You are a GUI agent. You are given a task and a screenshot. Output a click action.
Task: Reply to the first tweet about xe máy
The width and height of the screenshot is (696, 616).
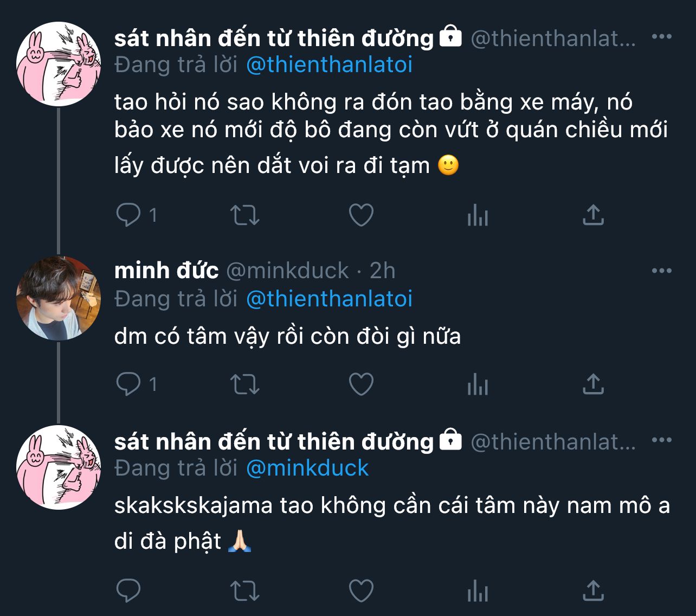click(128, 215)
